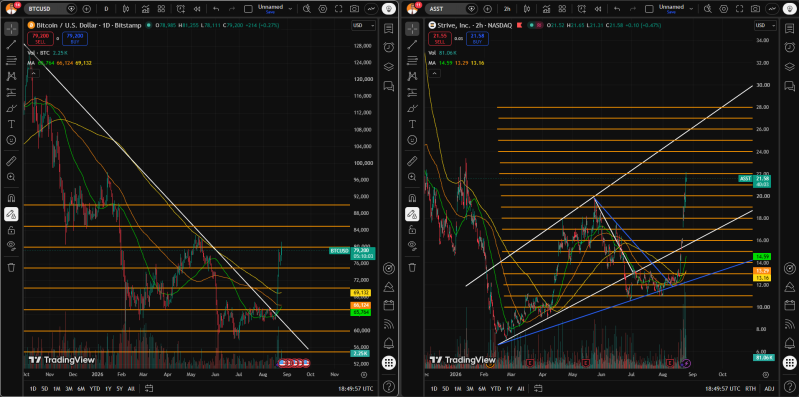Delete drawings with the BTCUSD trash icon
Viewport: 799px width, 397px height.
11,267
